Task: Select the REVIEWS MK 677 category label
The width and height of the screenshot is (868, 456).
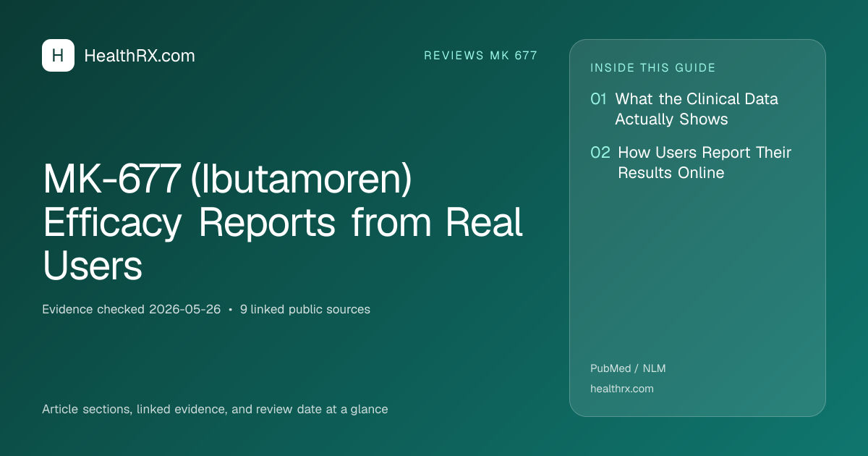Action: 481,56
